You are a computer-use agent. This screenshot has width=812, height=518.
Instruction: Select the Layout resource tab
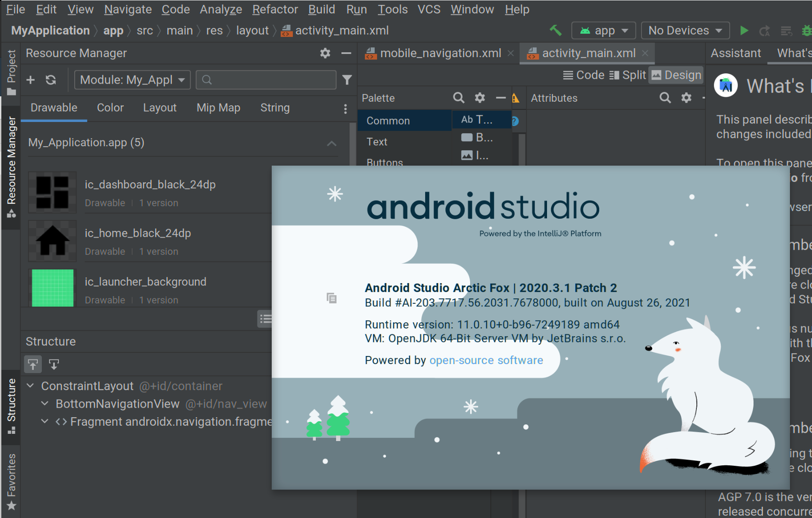[x=160, y=108]
